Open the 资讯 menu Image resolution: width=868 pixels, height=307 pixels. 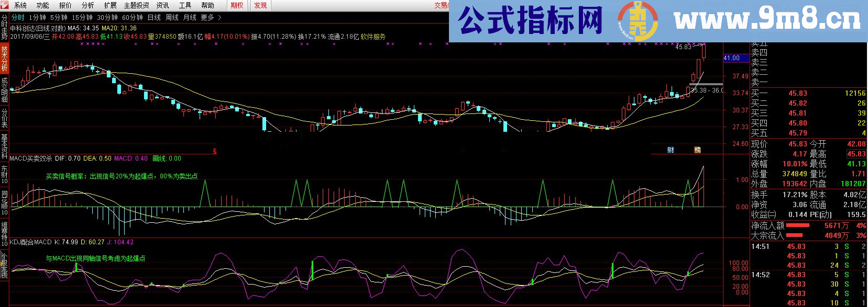[162, 5]
